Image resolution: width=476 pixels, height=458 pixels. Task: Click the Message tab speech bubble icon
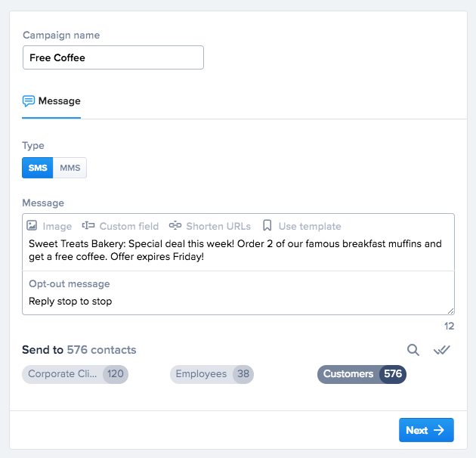29,101
